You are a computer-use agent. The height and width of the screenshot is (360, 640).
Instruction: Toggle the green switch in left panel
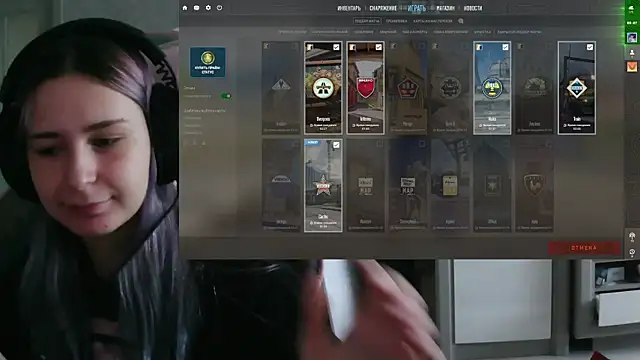[226, 96]
